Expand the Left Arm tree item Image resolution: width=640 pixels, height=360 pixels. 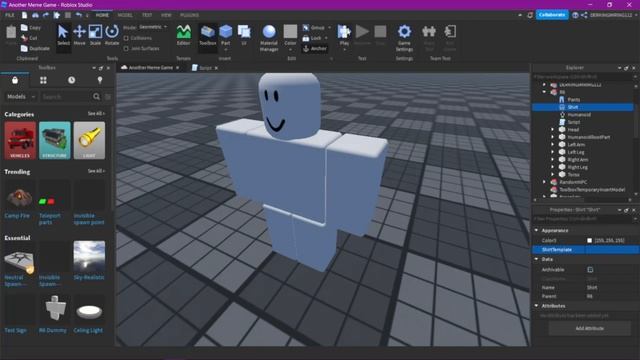coord(553,144)
